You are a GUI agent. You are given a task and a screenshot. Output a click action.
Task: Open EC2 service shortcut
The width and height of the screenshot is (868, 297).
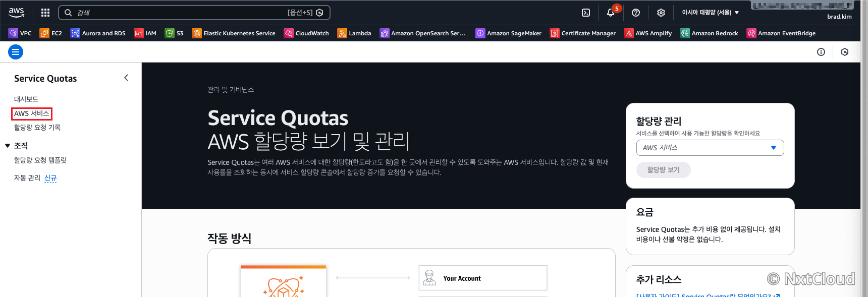pos(51,33)
